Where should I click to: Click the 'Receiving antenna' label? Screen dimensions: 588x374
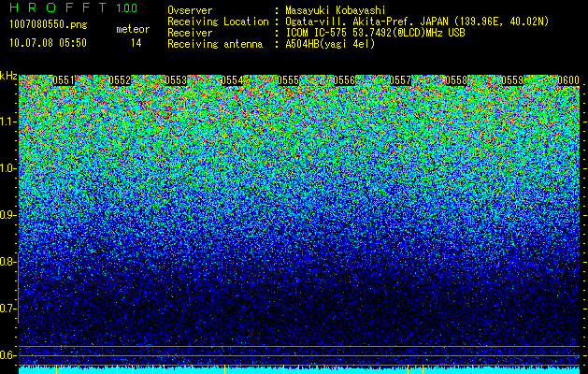[x=215, y=44]
